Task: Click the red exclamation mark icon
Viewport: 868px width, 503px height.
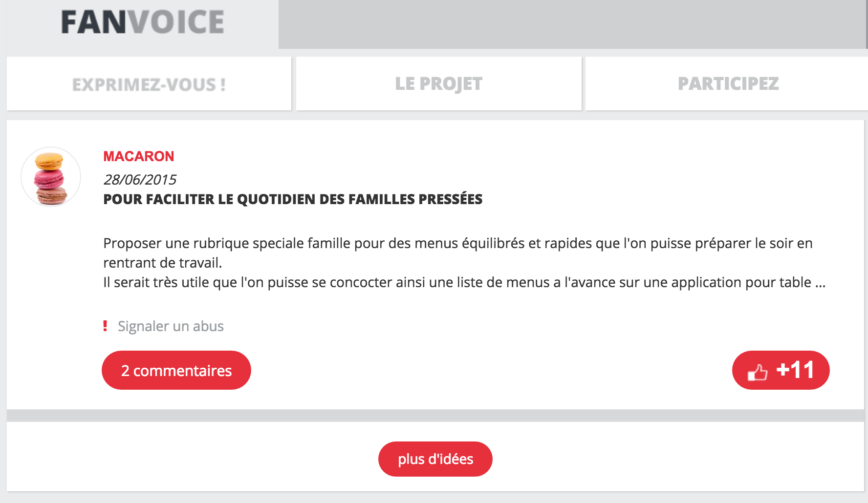Action: coord(105,326)
